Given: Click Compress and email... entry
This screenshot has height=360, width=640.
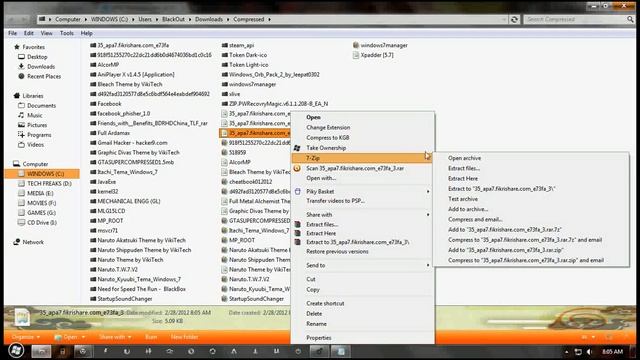Looking at the screenshot, I should pos(475,219).
